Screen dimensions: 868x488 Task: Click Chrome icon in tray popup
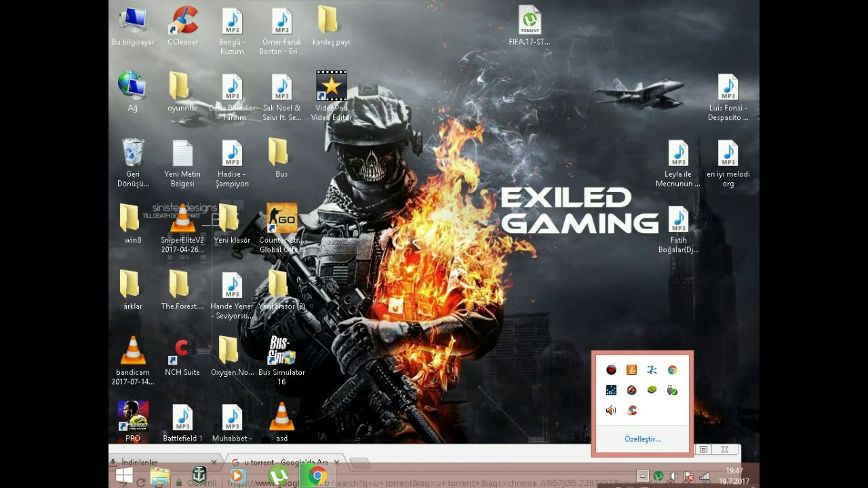pyautogui.click(x=672, y=370)
